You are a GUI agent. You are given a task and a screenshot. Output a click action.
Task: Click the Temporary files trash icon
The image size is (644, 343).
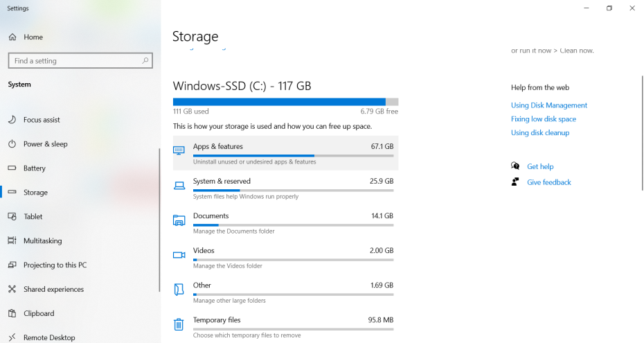click(179, 324)
